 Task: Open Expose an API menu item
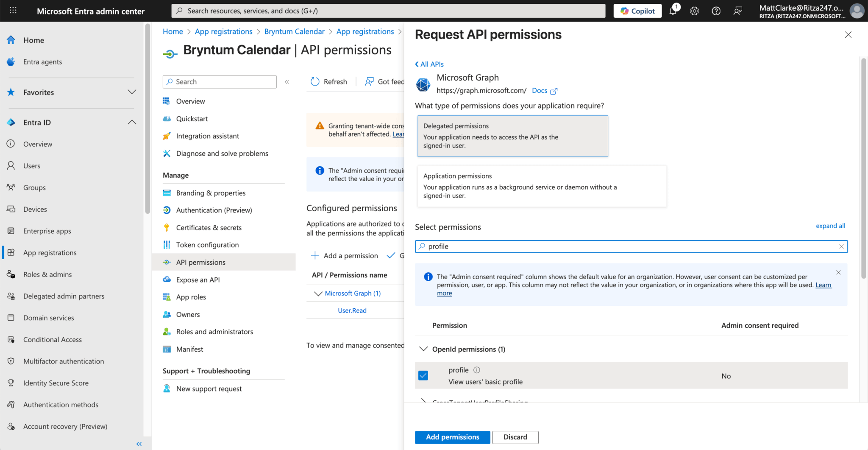(x=198, y=280)
